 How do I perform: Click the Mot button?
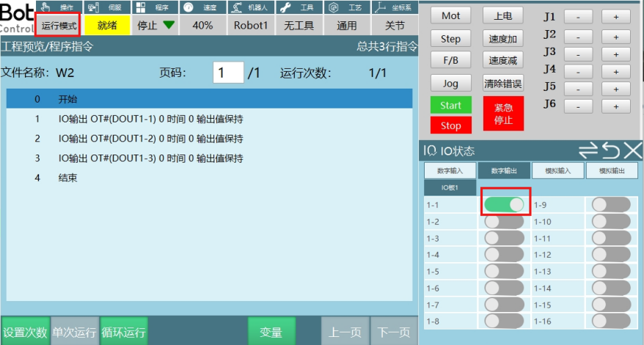(450, 15)
